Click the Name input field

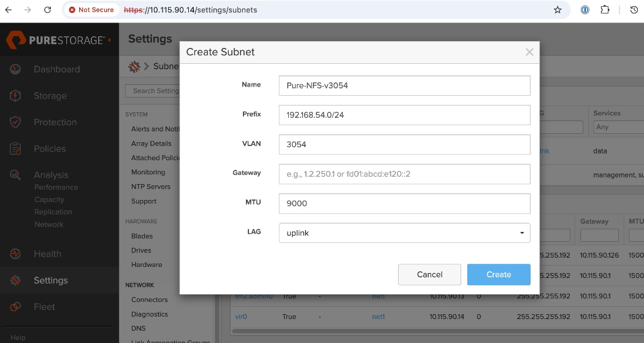pyautogui.click(x=405, y=85)
